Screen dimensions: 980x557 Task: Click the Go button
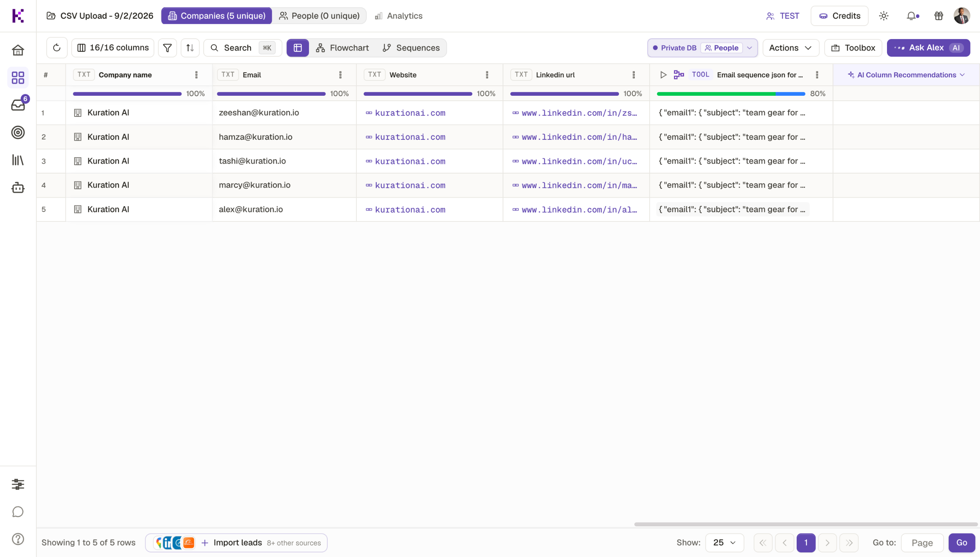tap(962, 542)
